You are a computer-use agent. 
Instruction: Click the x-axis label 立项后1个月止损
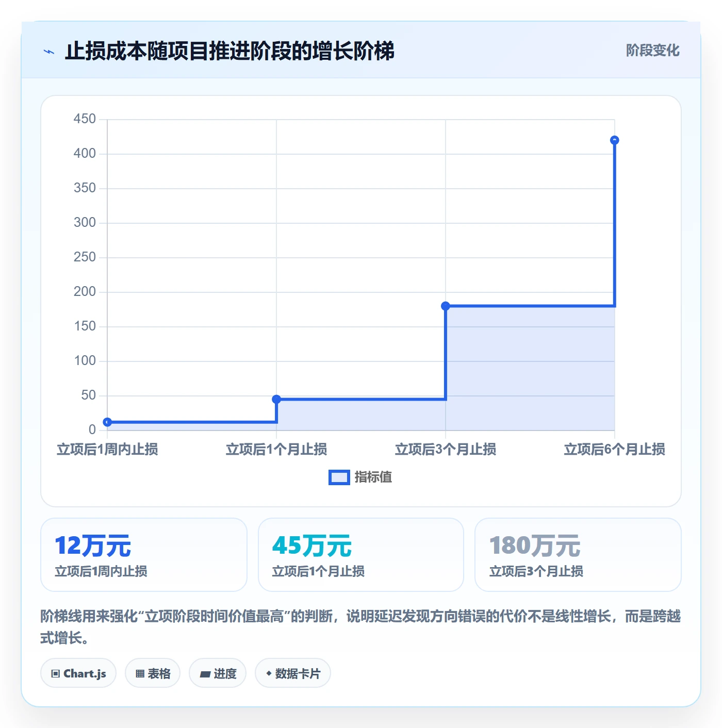click(276, 450)
